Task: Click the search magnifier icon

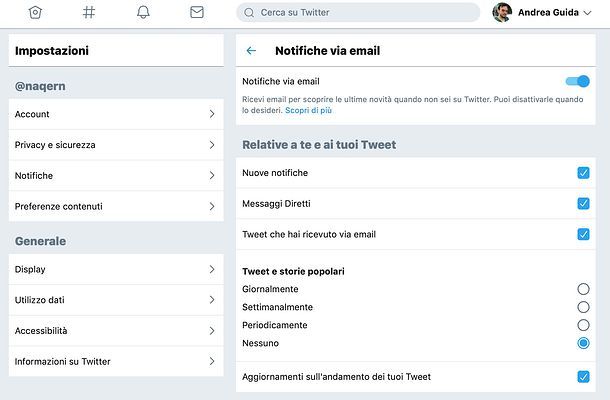Action: click(248, 13)
